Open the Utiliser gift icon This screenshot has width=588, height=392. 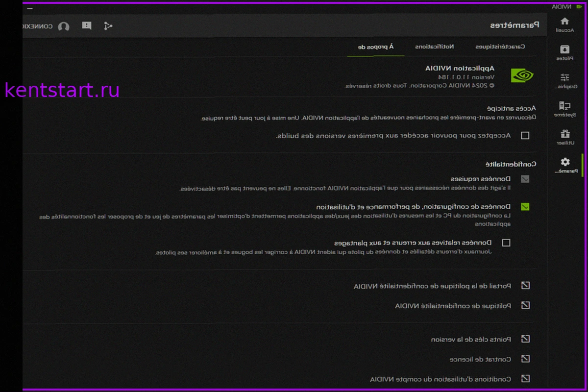coord(564,134)
